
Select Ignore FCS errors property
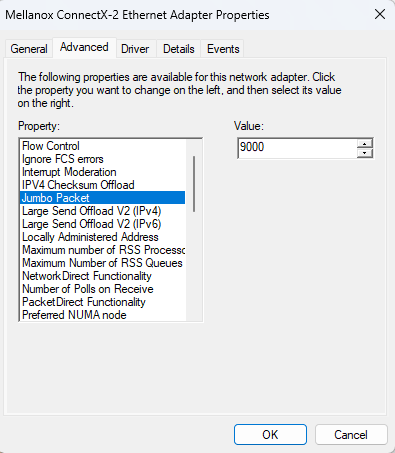(102, 159)
